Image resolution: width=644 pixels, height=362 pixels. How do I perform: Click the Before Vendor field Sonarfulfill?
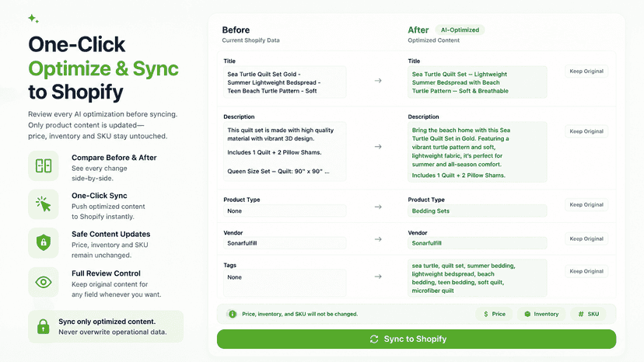(x=285, y=243)
